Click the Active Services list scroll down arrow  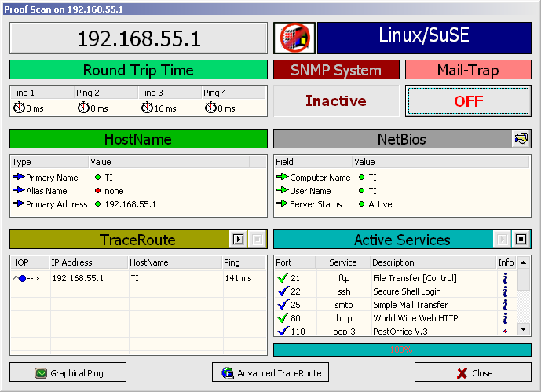(524, 329)
